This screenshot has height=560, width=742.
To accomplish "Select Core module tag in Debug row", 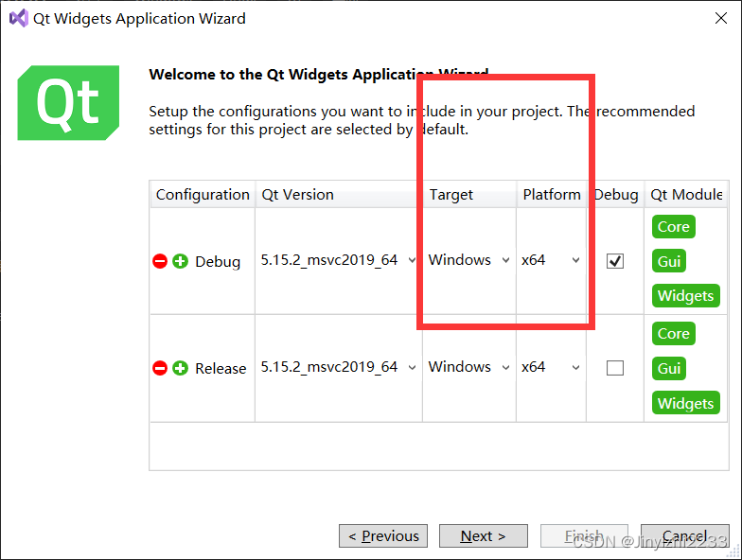I will tap(674, 227).
